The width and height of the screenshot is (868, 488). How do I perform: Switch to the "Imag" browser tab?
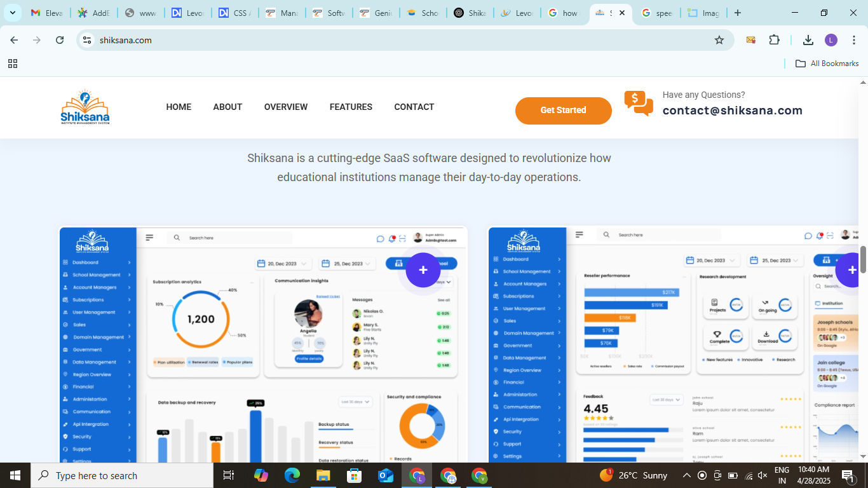coord(704,13)
